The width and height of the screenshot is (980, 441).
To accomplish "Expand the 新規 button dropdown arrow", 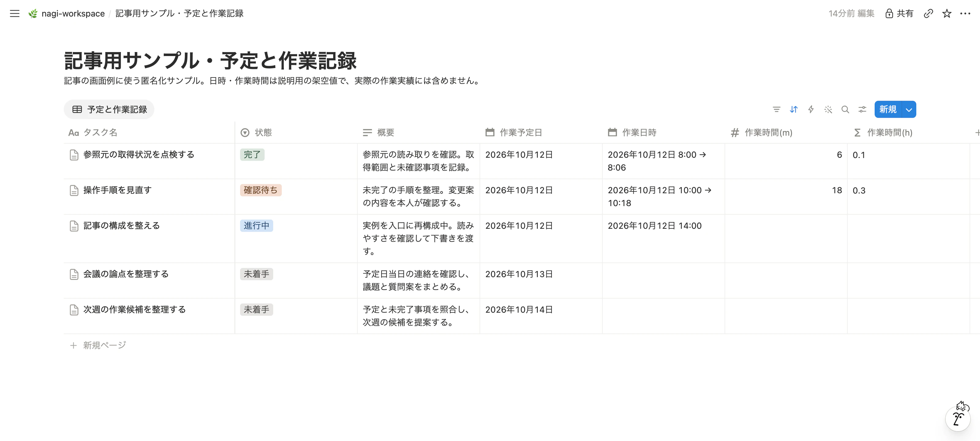I will coord(908,110).
